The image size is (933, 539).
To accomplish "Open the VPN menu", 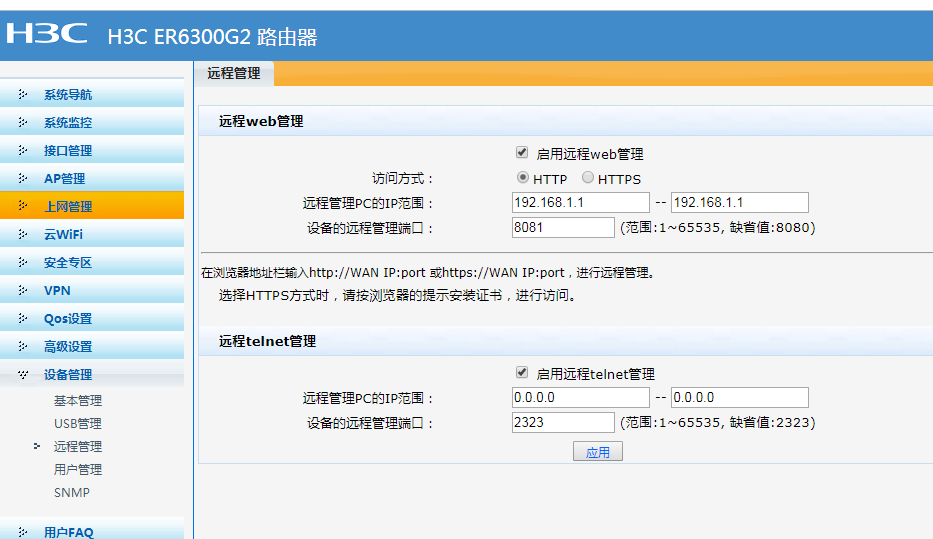I will pos(57,290).
